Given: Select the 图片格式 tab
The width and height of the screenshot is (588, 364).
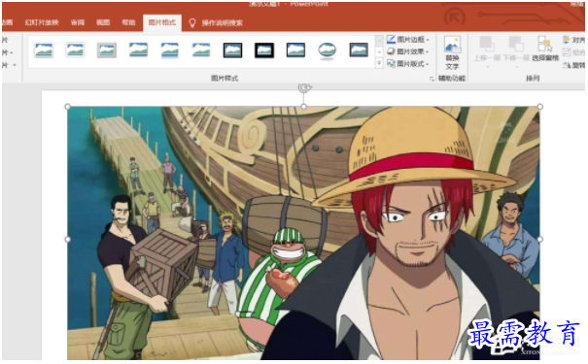Looking at the screenshot, I should tap(162, 22).
